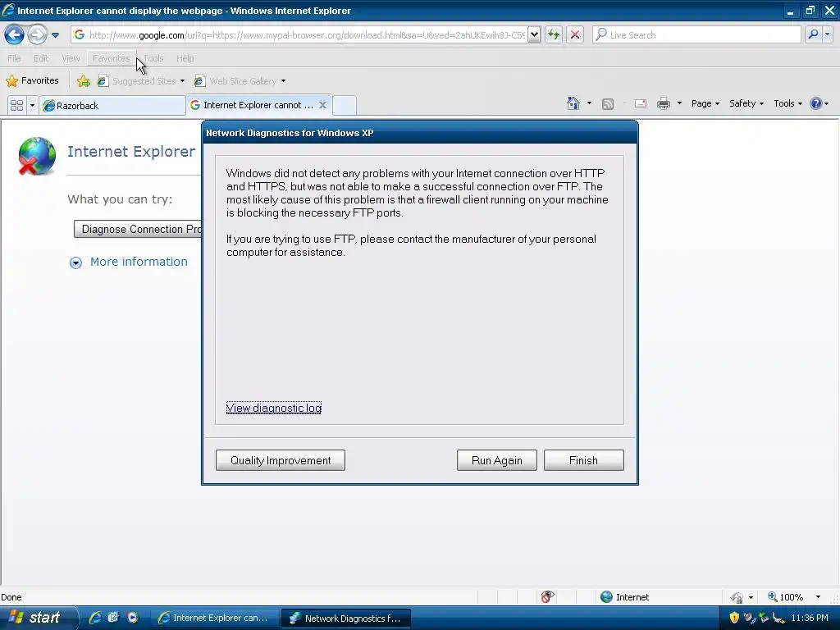Click the second Quick Launch icon
The height and width of the screenshot is (630, 840).
[113, 618]
